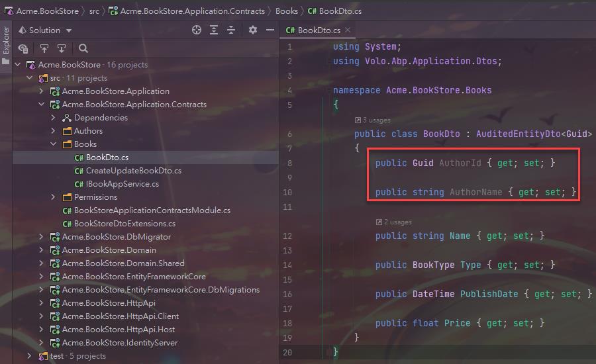Click the downward arrow navigate icon in toolbar

pyautogui.click(x=62, y=48)
